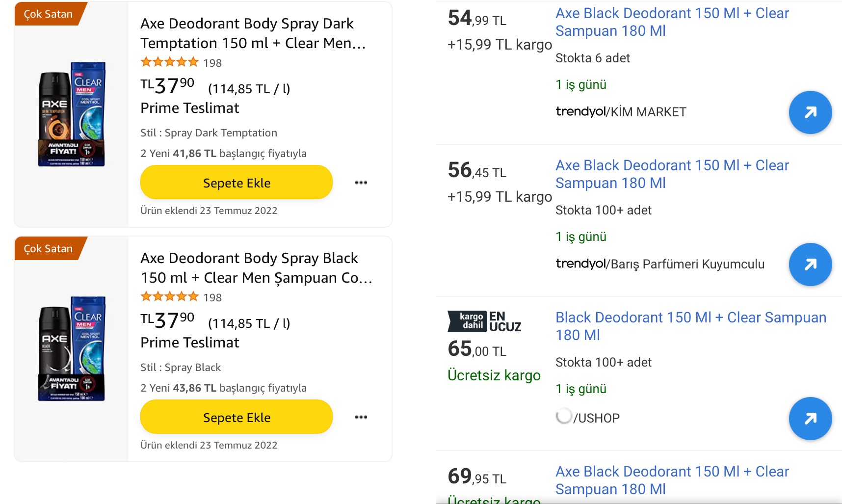842x504 pixels.
Task: Open Axe Body Spray Black product title
Action: coord(256,268)
